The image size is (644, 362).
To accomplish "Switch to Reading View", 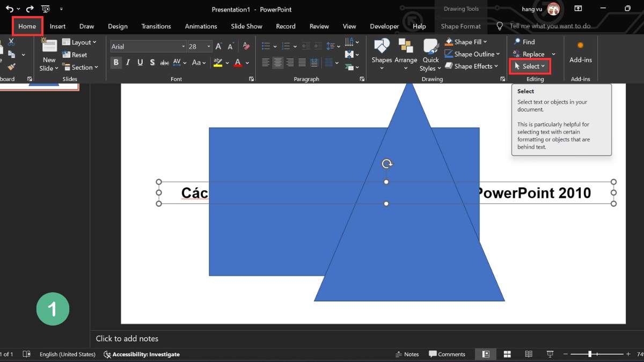I will [529, 354].
